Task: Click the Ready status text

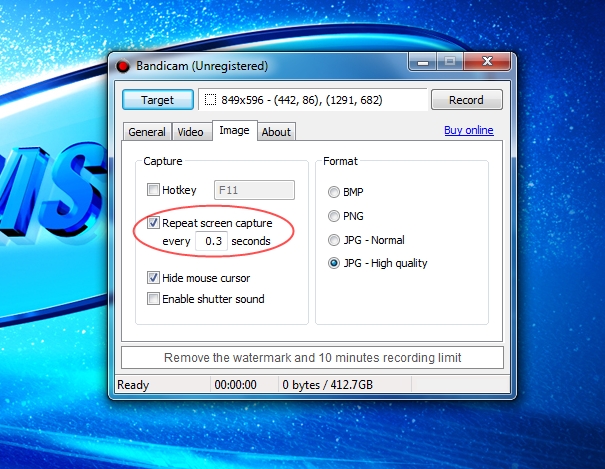Action: click(x=133, y=385)
